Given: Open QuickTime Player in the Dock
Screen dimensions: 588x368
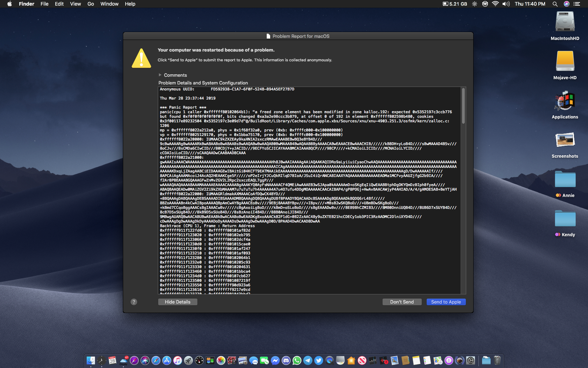Looking at the screenshot, I should coord(329,360).
